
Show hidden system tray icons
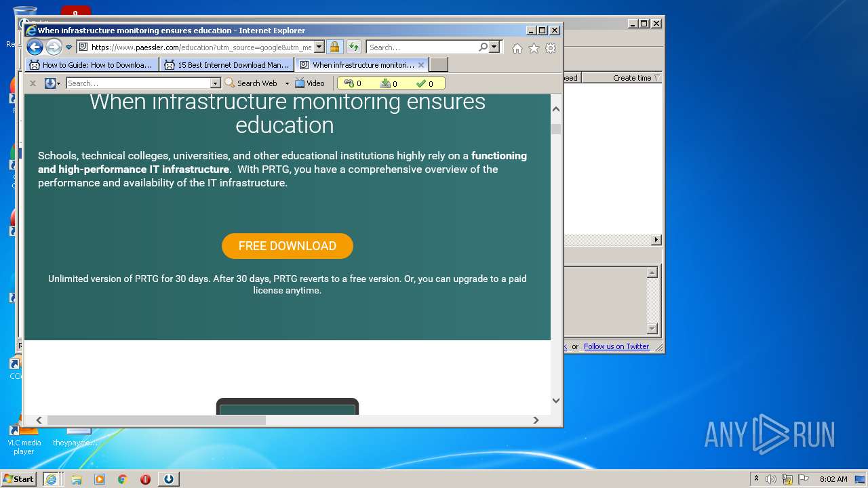(756, 479)
